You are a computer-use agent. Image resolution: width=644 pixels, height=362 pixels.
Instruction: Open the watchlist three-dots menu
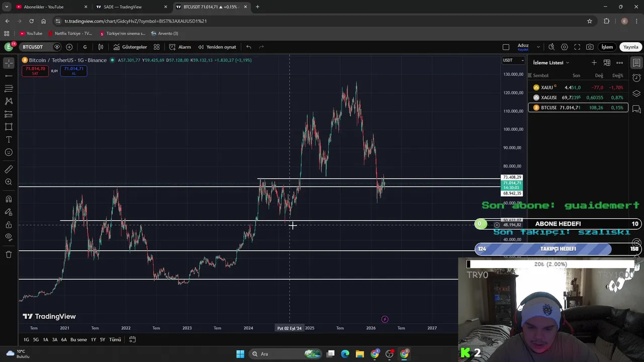point(619,62)
